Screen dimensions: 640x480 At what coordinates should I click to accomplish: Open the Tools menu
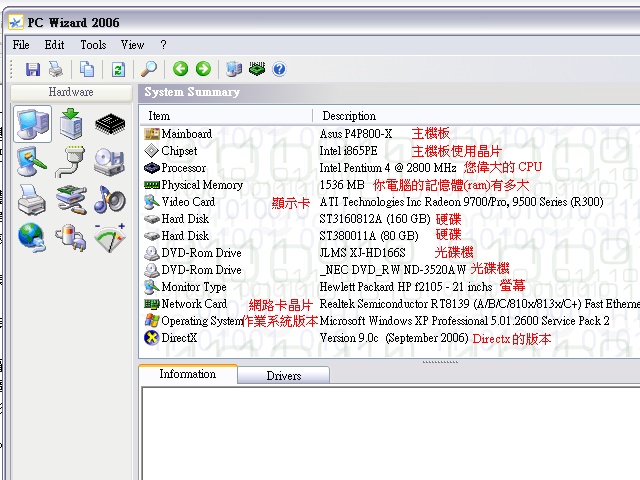(93, 44)
